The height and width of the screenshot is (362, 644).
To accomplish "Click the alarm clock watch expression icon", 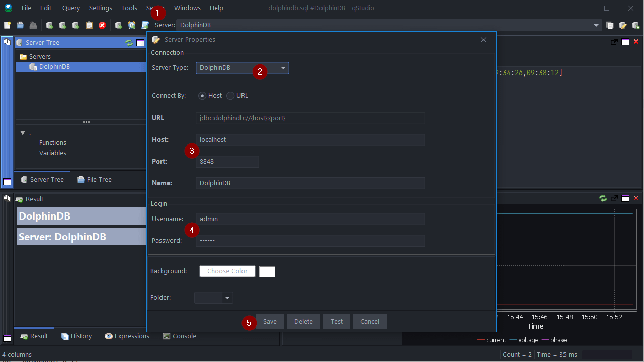I will [132, 25].
